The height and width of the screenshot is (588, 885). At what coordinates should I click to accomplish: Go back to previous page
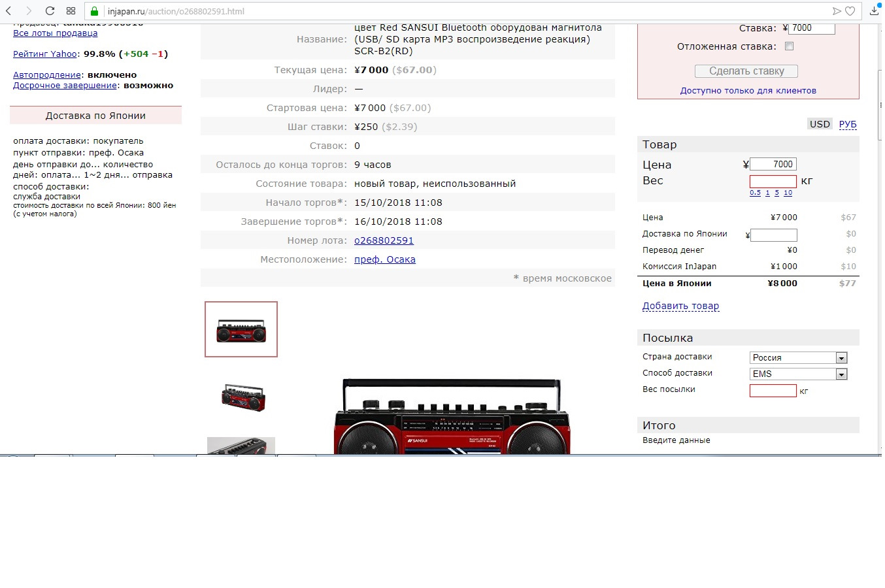(x=8, y=11)
